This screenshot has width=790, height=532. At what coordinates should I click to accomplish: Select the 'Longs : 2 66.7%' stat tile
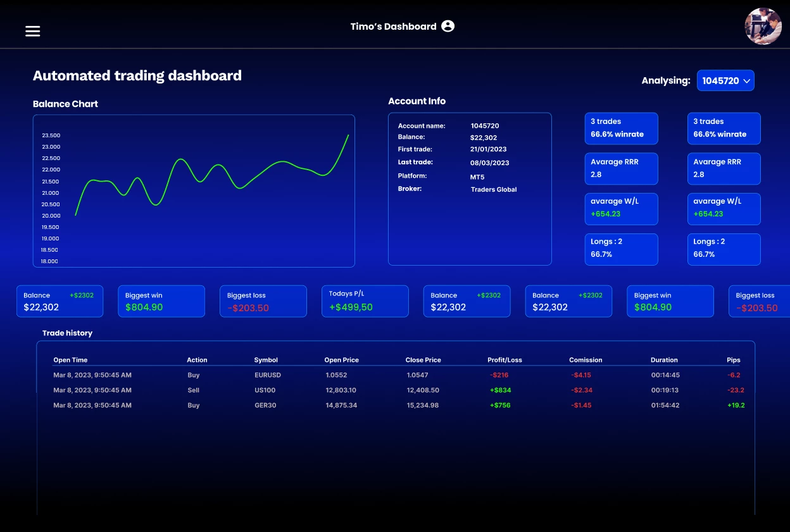pos(621,249)
